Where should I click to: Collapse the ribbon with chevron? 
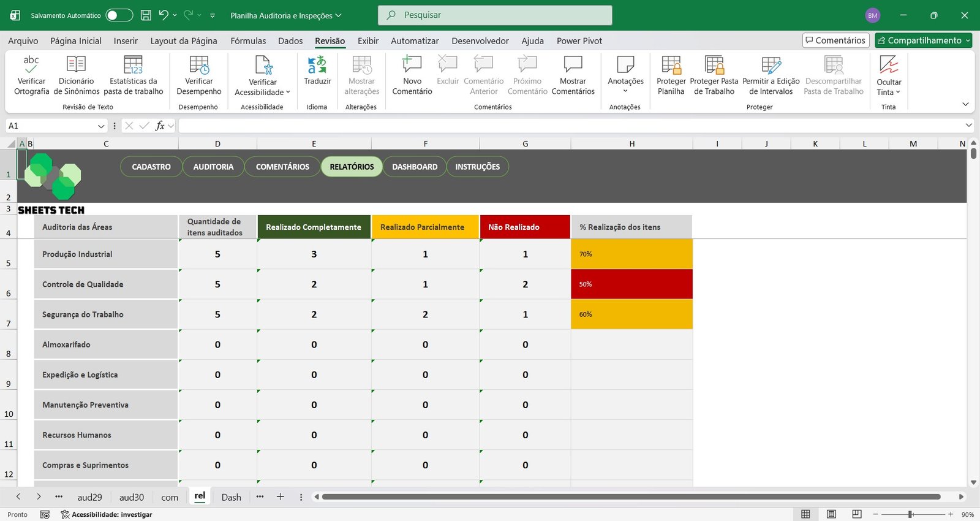[965, 104]
